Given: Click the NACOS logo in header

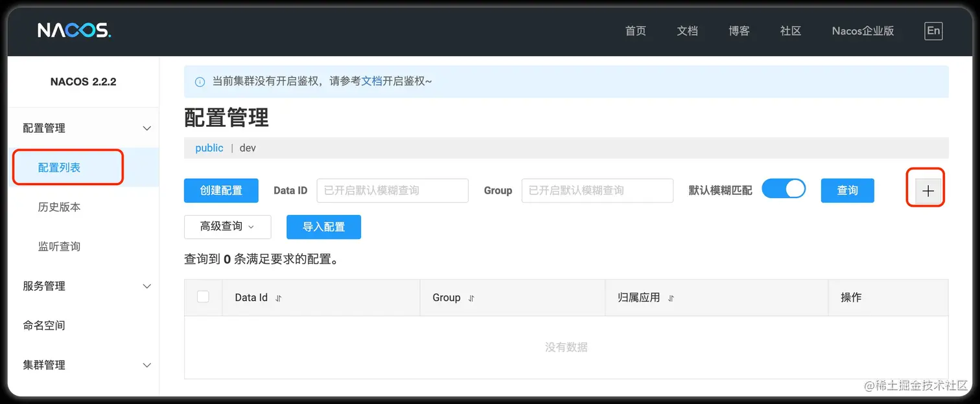Looking at the screenshot, I should [74, 30].
